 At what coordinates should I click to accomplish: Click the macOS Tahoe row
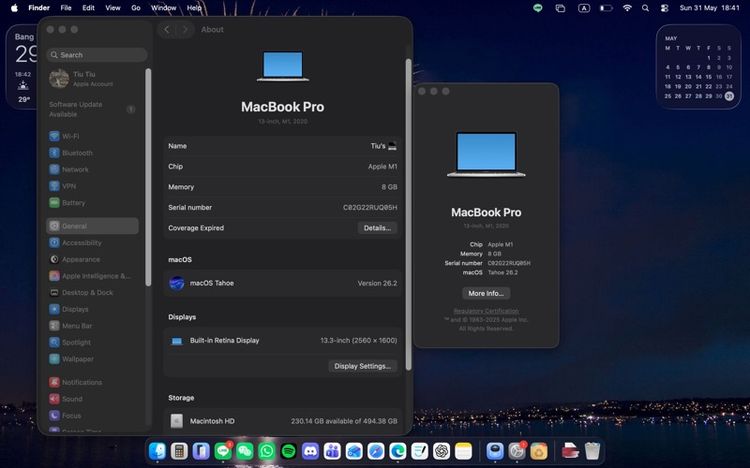(282, 283)
